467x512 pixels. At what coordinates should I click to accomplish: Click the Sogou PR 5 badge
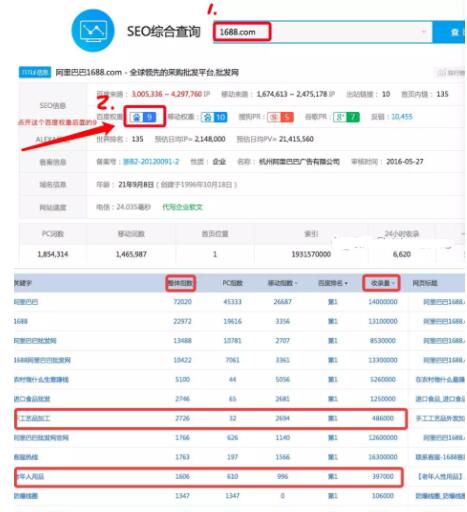point(280,117)
